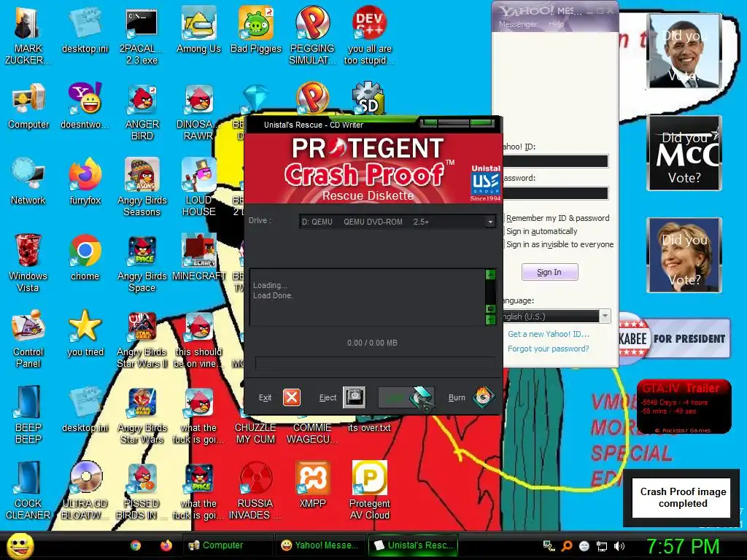The width and height of the screenshot is (747, 560).
Task: Select the LOUD HOUSE desktop icon
Action: [198, 187]
